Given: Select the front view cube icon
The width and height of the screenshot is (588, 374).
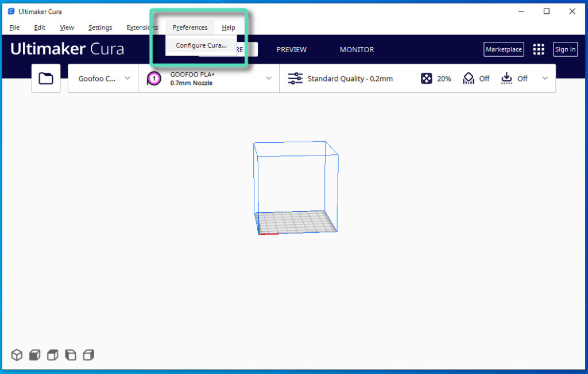Looking at the screenshot, I should [x=34, y=354].
